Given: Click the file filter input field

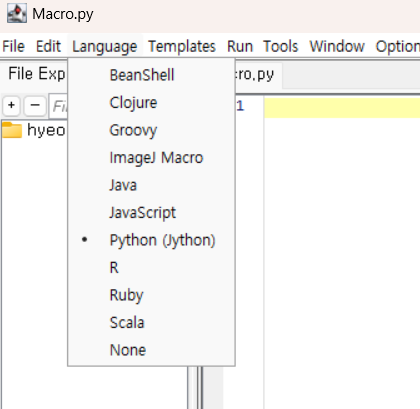Looking at the screenshot, I should [x=59, y=106].
